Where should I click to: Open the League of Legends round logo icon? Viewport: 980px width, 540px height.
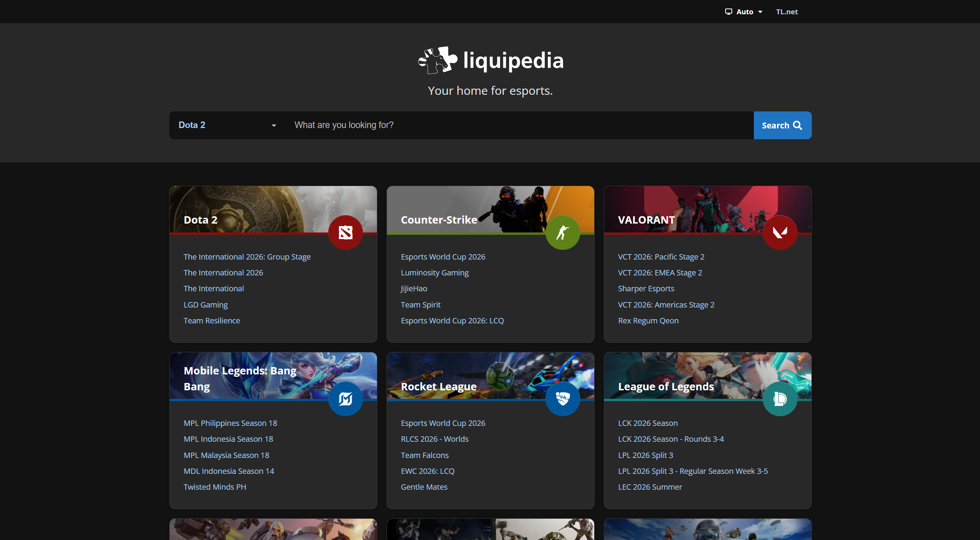tap(780, 399)
